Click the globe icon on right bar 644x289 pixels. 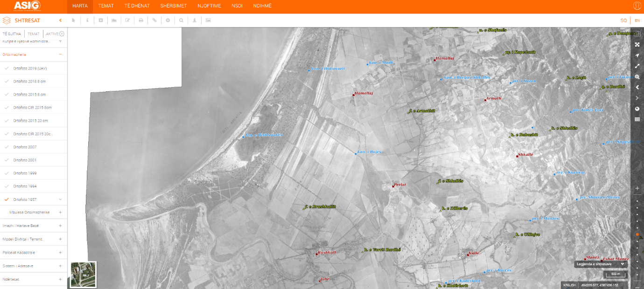(x=637, y=109)
